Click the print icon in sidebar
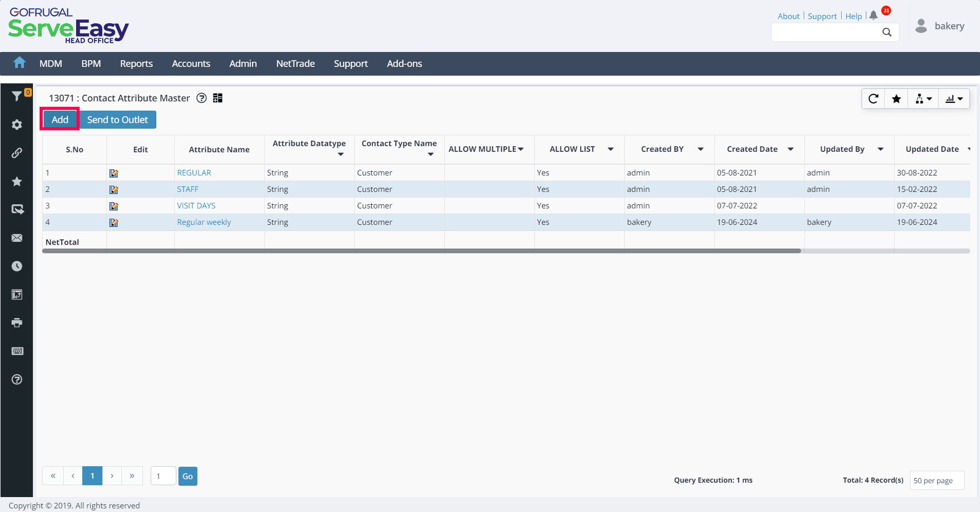 point(17,323)
